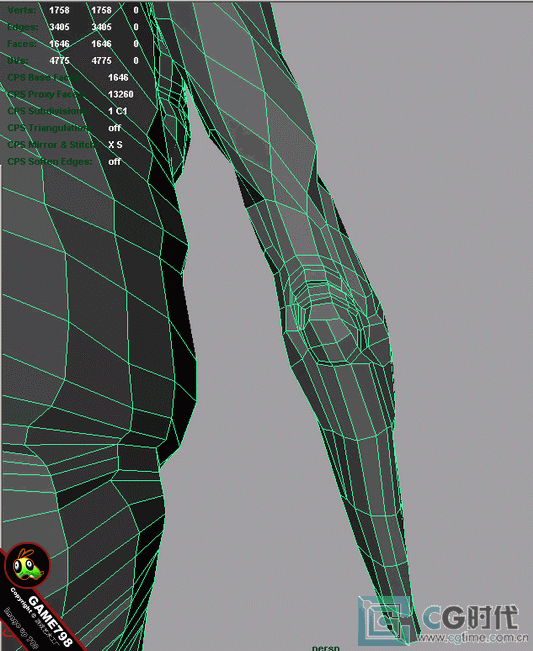Click the off value beside CPS Triangulation
533x651 pixels.
114,128
